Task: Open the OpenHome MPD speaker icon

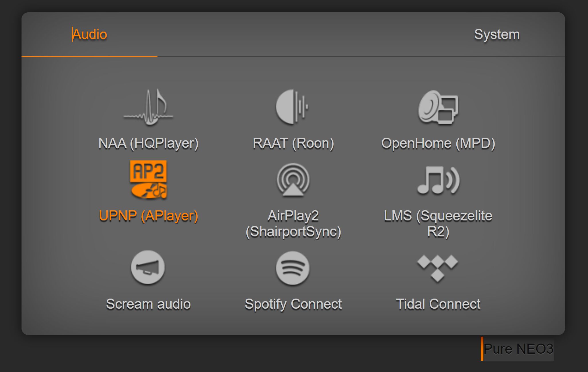Action: (x=438, y=107)
